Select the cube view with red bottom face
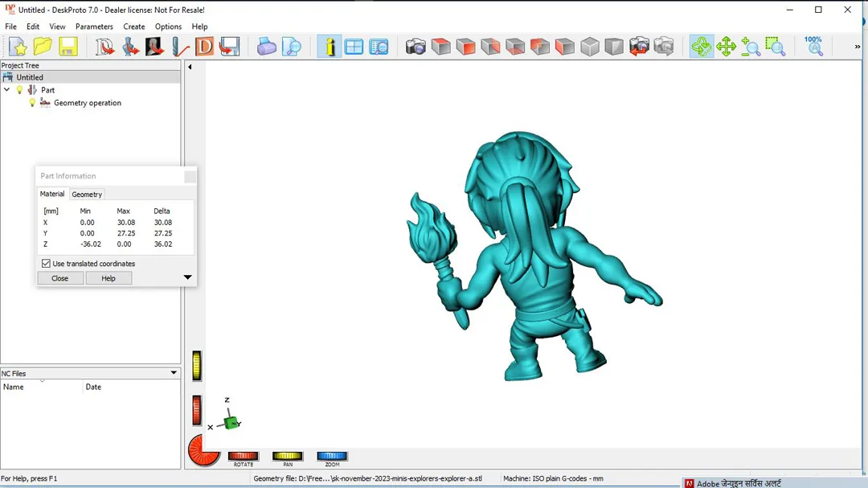 pos(515,47)
